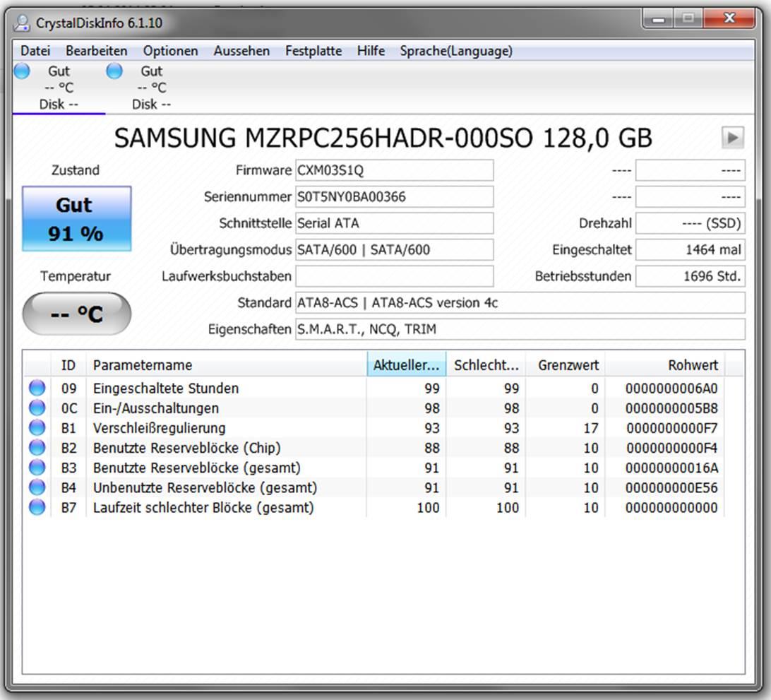Select the Ein-/Ausschaltungen row text
771x700 pixels.
[x=156, y=408]
